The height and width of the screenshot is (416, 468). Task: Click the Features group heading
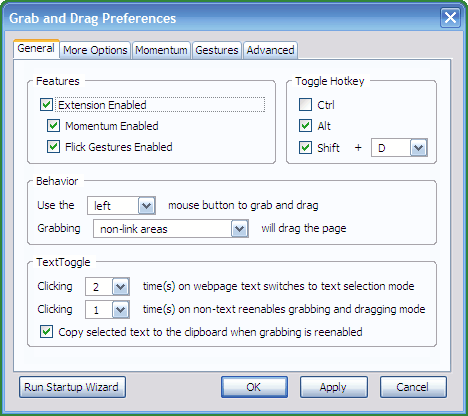pos(58,81)
